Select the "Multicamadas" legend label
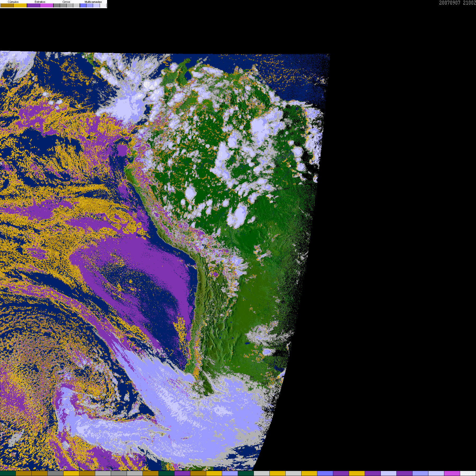The image size is (476, 476). tap(93, 2)
